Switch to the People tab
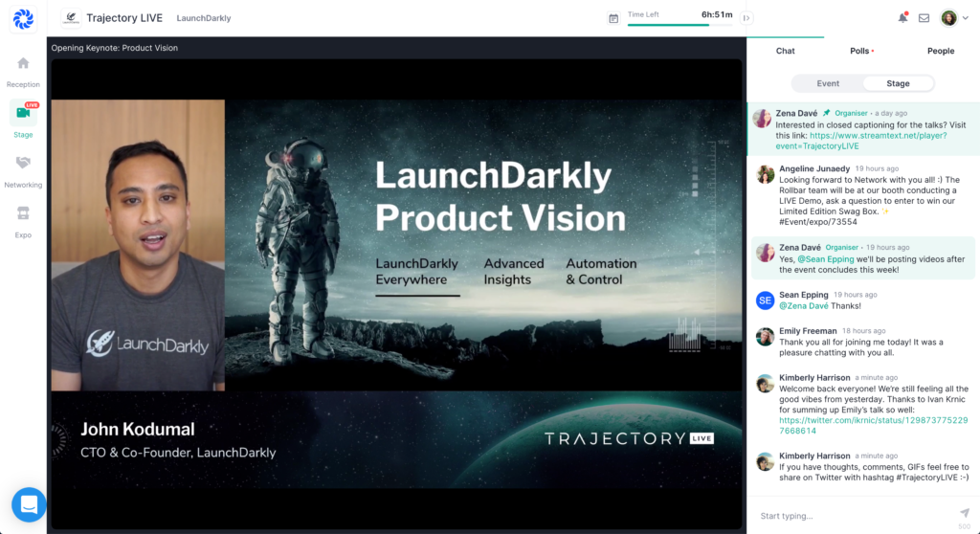 point(940,51)
